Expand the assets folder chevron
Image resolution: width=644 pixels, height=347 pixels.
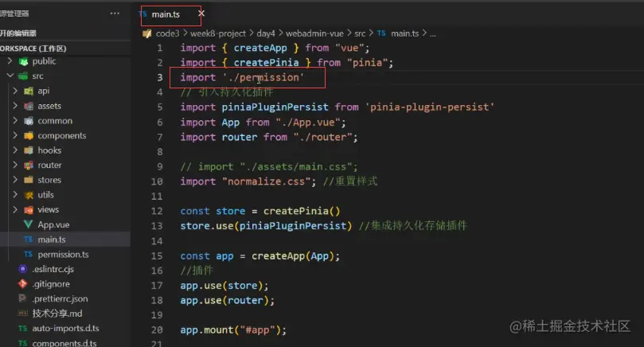pos(15,106)
